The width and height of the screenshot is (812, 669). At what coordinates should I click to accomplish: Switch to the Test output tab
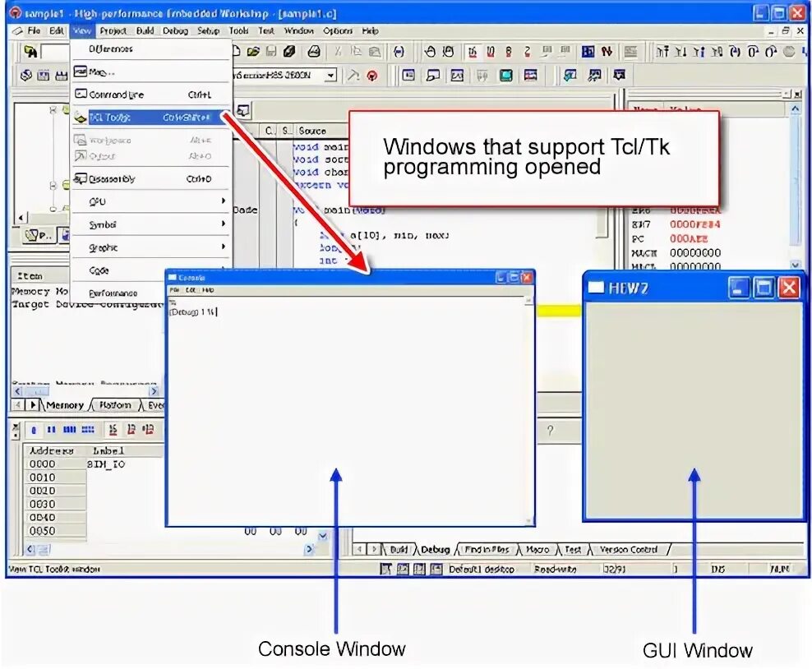click(x=572, y=549)
